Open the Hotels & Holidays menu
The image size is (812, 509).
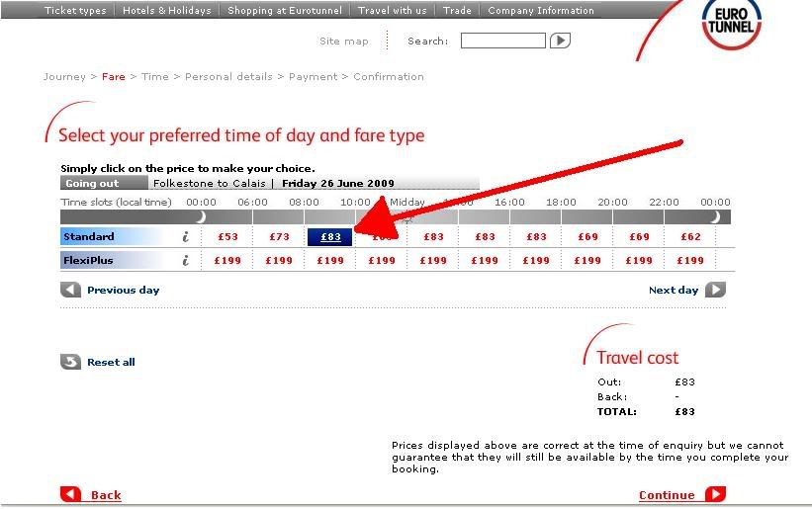click(x=167, y=10)
